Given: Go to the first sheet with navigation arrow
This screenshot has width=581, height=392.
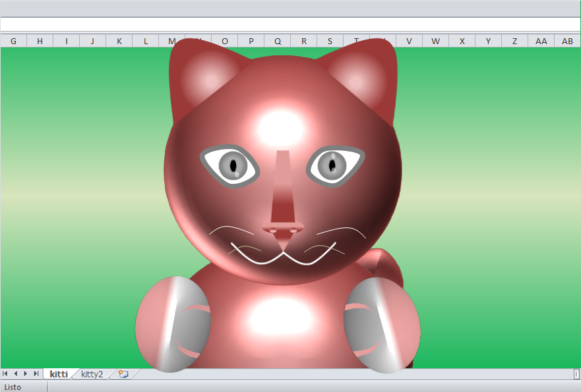Looking at the screenshot, I should click(5, 374).
